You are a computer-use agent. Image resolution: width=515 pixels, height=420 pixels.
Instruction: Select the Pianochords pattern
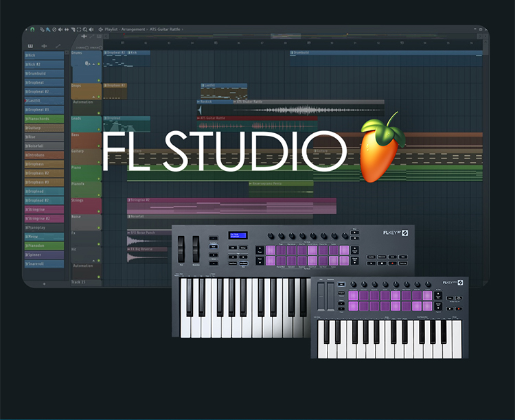[x=44, y=119]
